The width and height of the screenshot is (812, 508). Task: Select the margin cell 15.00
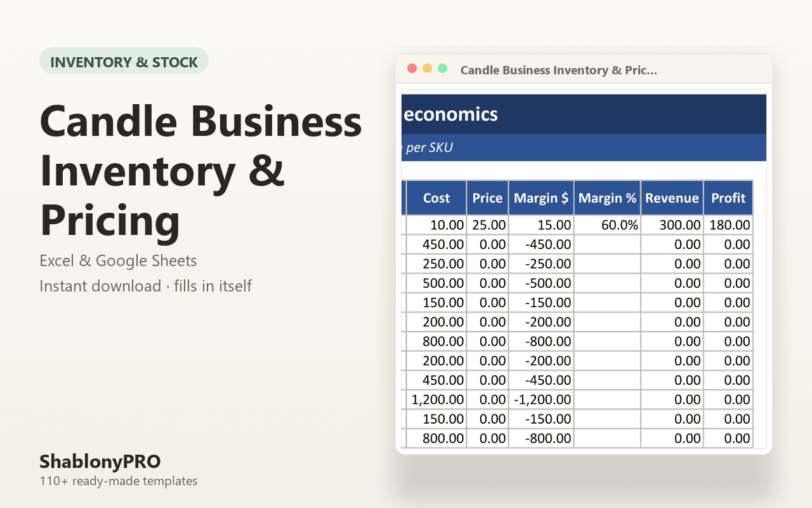(x=541, y=225)
